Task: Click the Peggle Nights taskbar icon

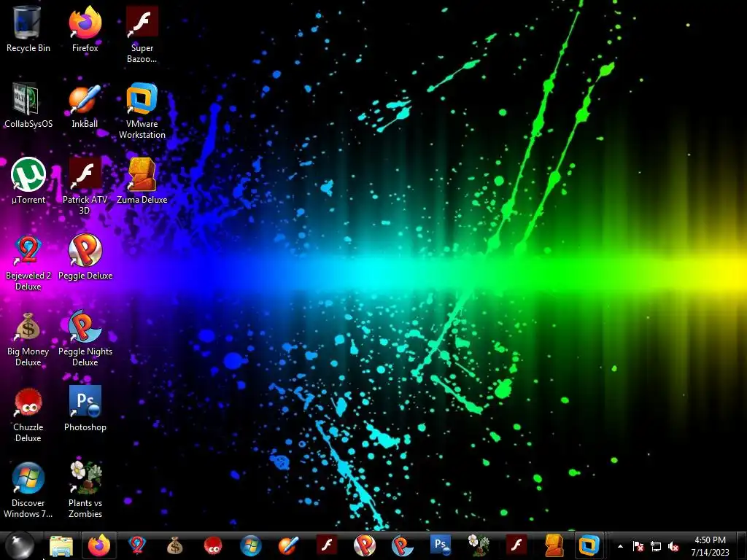Action: point(403,545)
